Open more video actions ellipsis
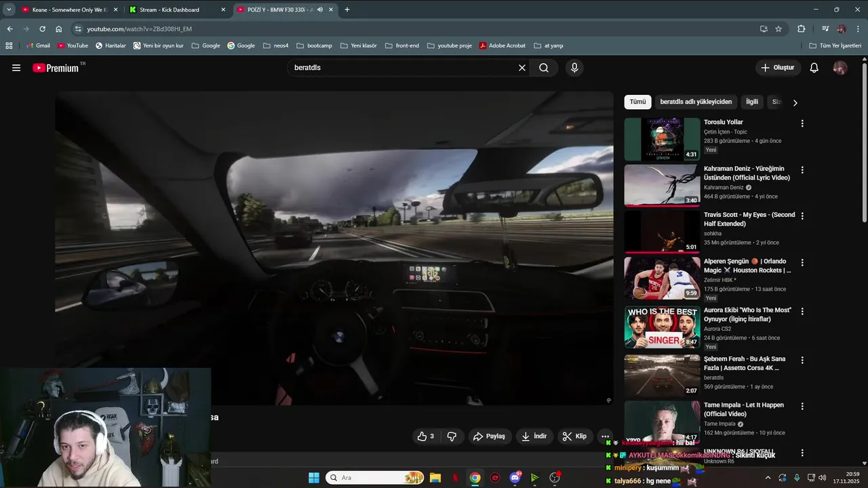Screen dimensions: 868x488 606,436
